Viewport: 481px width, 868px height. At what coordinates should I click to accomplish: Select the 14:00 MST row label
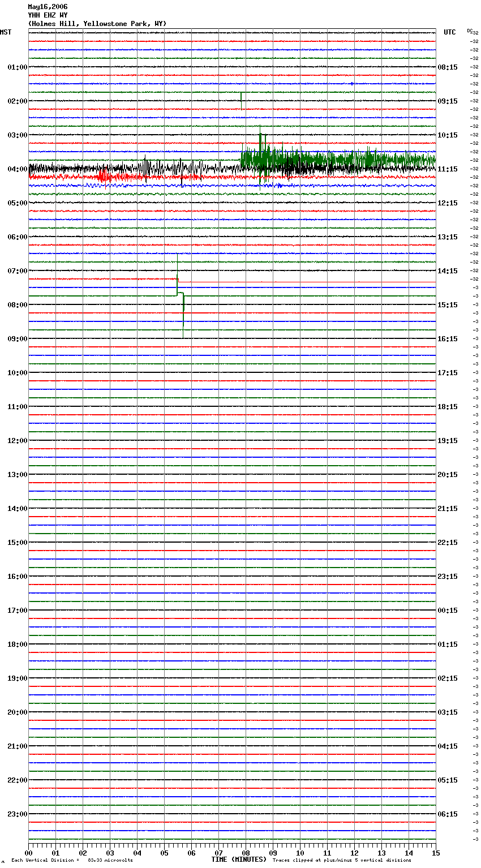pos(18,509)
